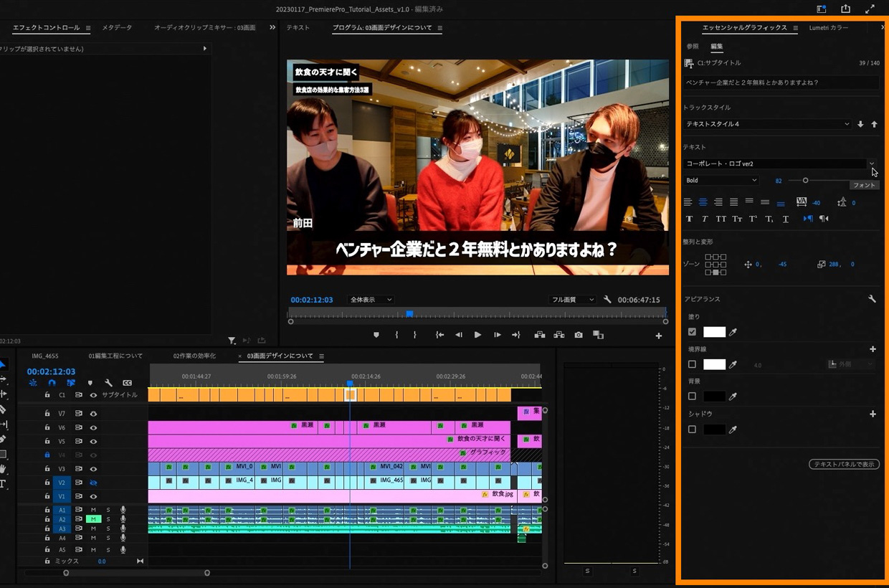The width and height of the screenshot is (889, 588).
Task: Expand hidden panels with double chevron
Action: pyautogui.click(x=272, y=27)
